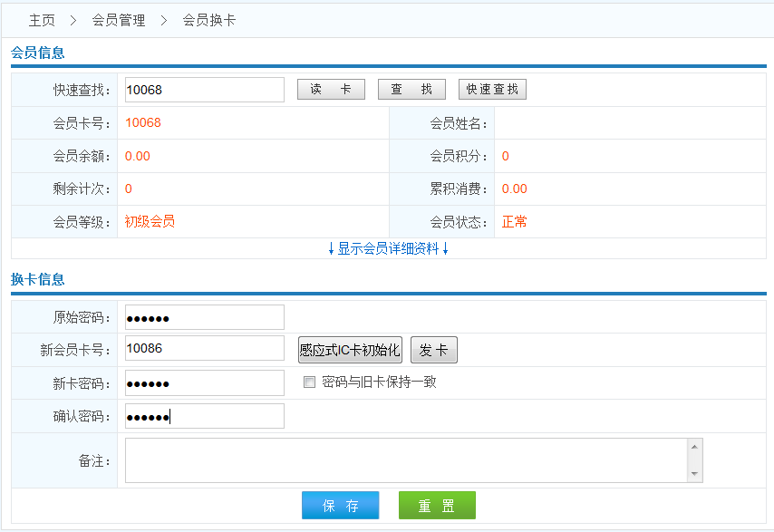Click the remarks scrollbar up arrow

pyautogui.click(x=694, y=447)
